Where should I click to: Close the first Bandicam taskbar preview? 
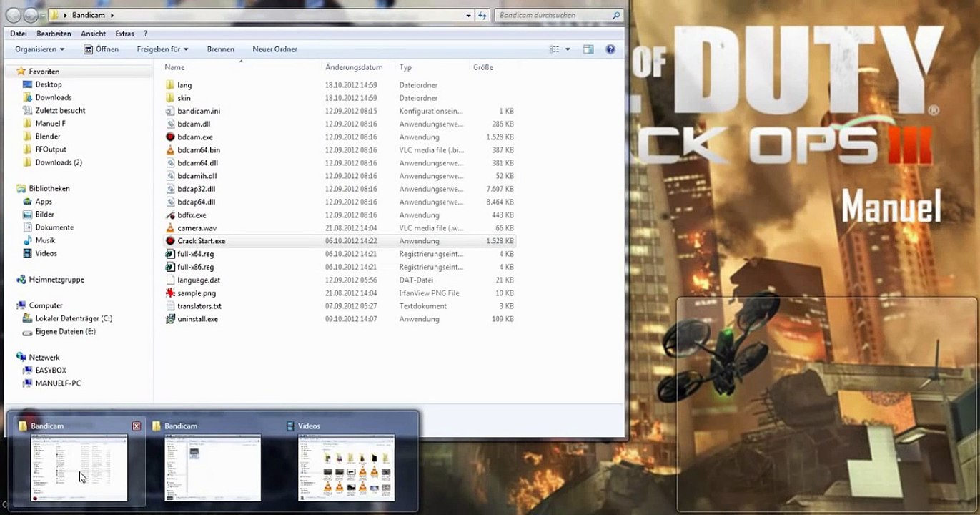click(137, 426)
